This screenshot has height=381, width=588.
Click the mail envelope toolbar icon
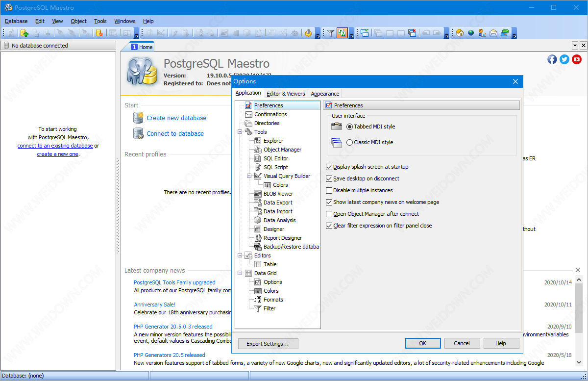(x=493, y=33)
